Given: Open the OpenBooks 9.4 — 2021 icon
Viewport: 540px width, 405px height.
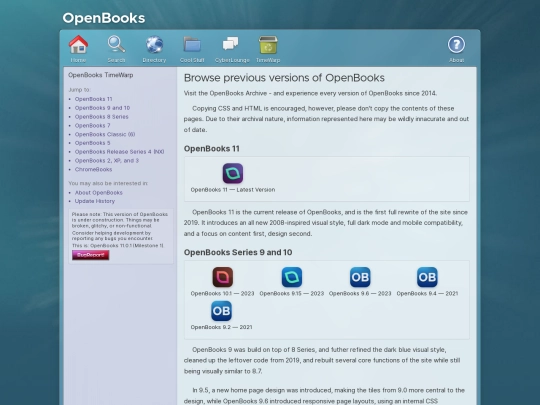Looking at the screenshot, I should tap(427, 277).
